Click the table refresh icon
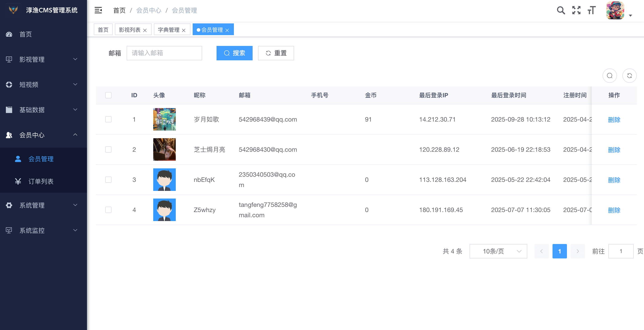Image resolution: width=644 pixels, height=330 pixels. click(630, 75)
